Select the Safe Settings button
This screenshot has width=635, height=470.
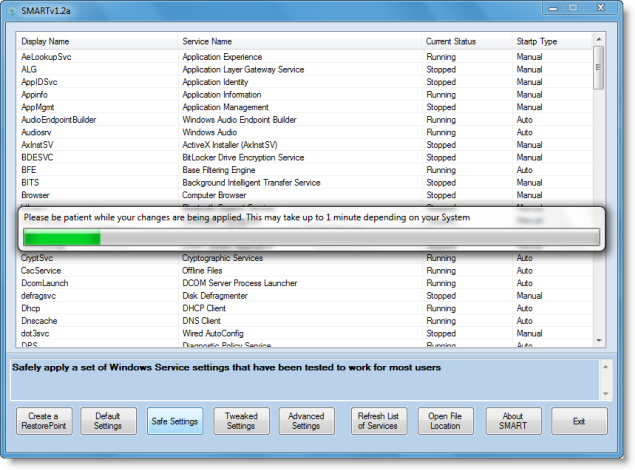(175, 421)
